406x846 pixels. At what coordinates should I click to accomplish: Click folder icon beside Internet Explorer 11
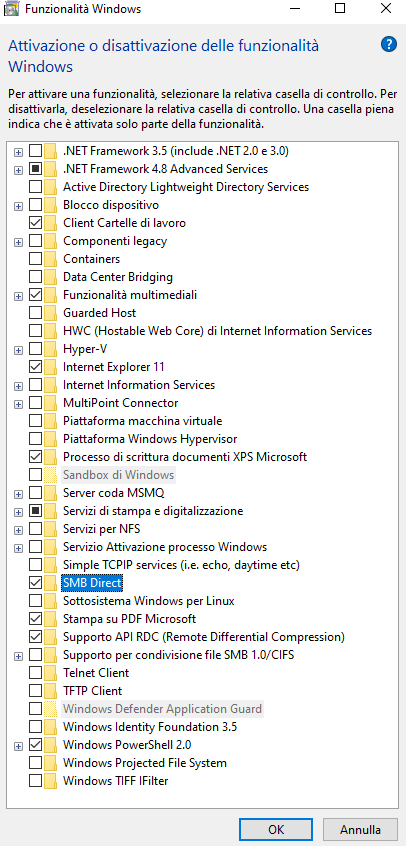(51, 367)
